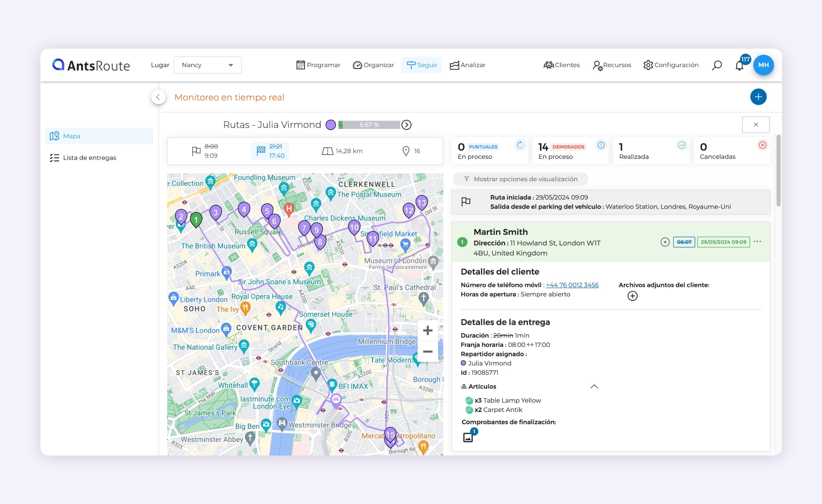Click the search magnifier icon

pos(717,65)
